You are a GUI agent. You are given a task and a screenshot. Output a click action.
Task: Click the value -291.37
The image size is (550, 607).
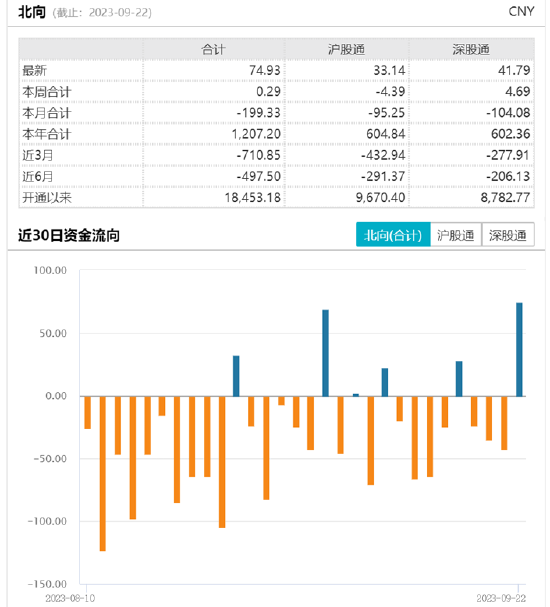383,177
